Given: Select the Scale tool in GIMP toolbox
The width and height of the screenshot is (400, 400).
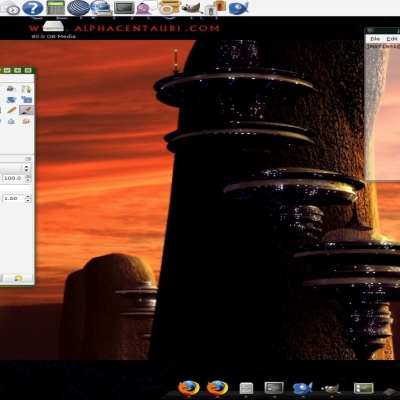Looking at the screenshot, I should (x=26, y=100).
